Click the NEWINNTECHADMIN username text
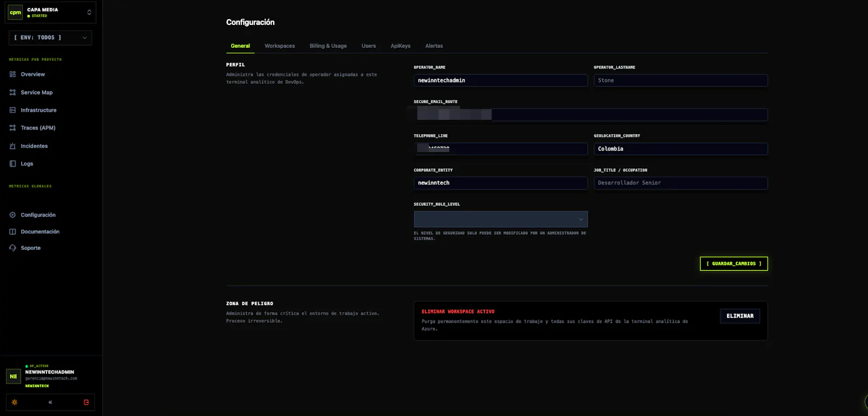Screen dimensions: 868x416 [x=49, y=372]
